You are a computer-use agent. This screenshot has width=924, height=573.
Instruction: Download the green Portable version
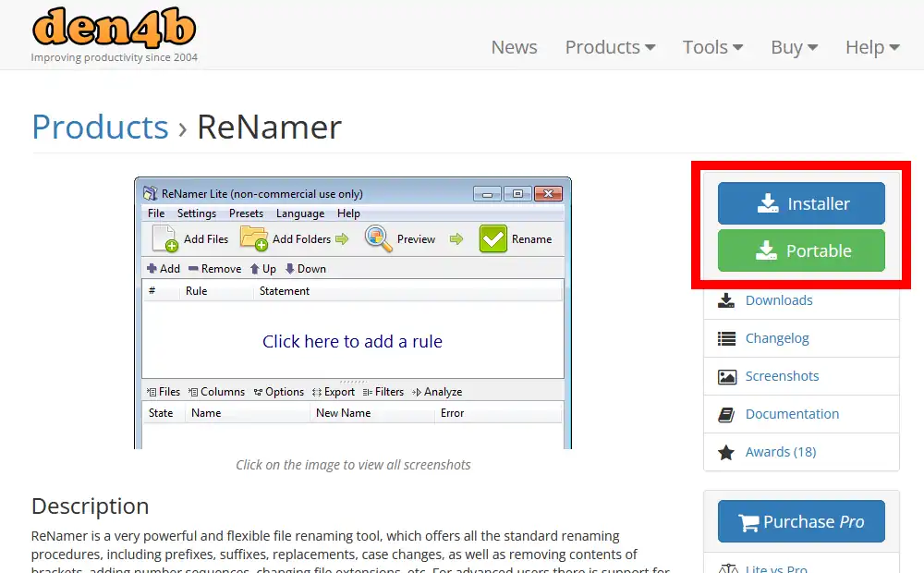[801, 250]
